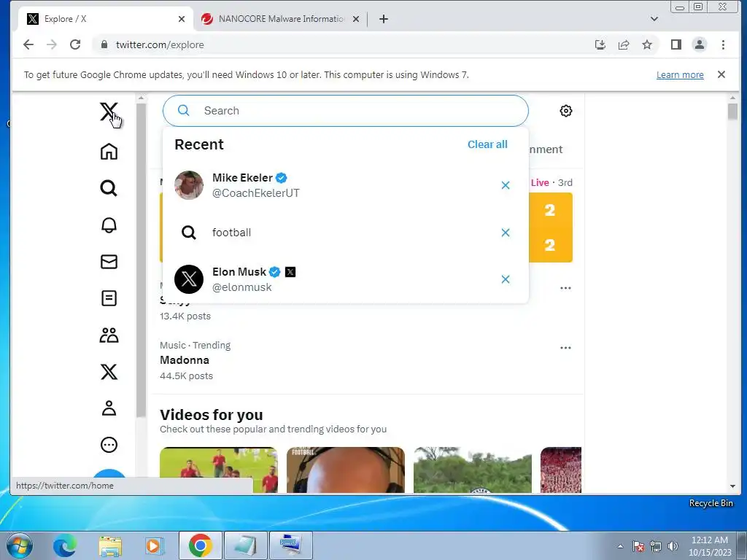Dismiss the Chrome update notice

click(721, 74)
